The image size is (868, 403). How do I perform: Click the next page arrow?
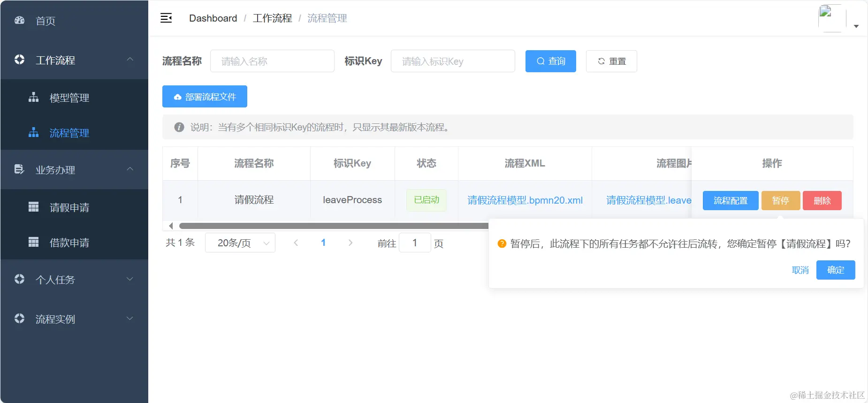click(x=350, y=243)
